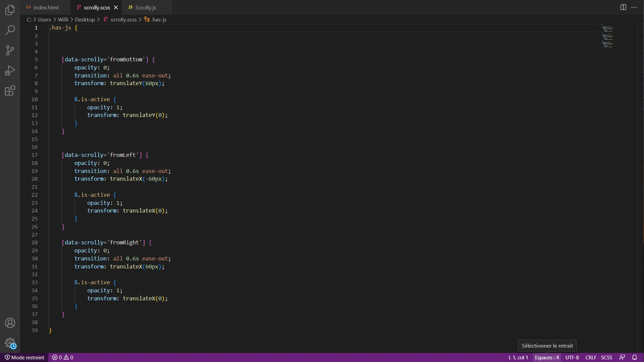Close the scrolly.scss tab
This screenshot has height=362, width=644.
pos(116,7)
